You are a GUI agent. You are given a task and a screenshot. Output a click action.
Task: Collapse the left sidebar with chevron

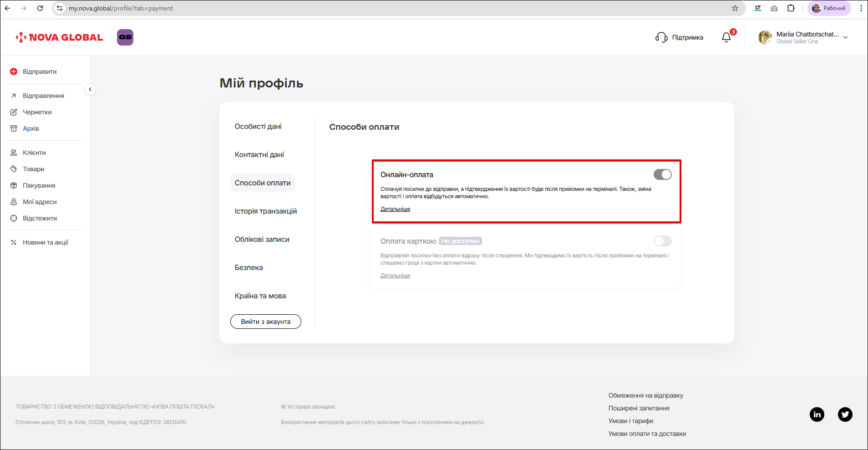(x=90, y=89)
